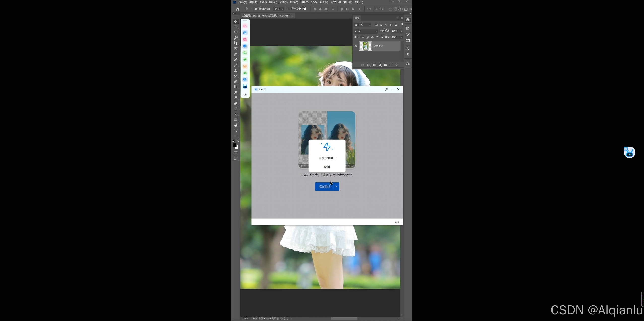
Task: Select the Lasso tool
Action: pos(236,32)
